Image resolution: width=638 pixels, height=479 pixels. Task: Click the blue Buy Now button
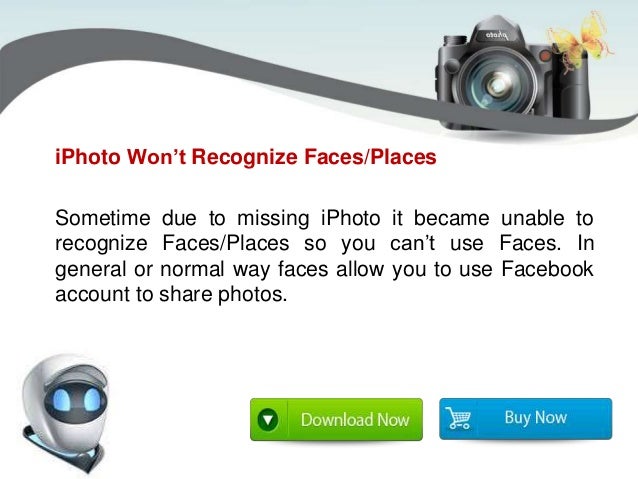coord(525,418)
